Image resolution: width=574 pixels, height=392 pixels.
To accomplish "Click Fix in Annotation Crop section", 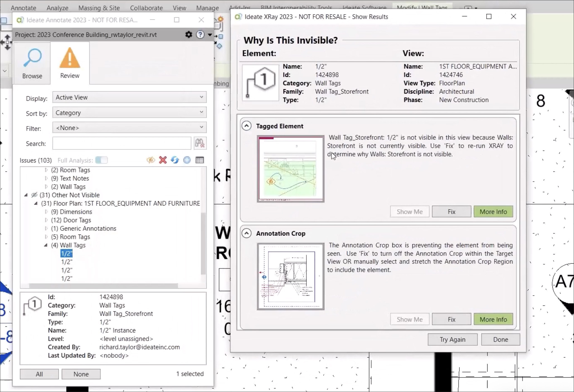I will pos(451,319).
